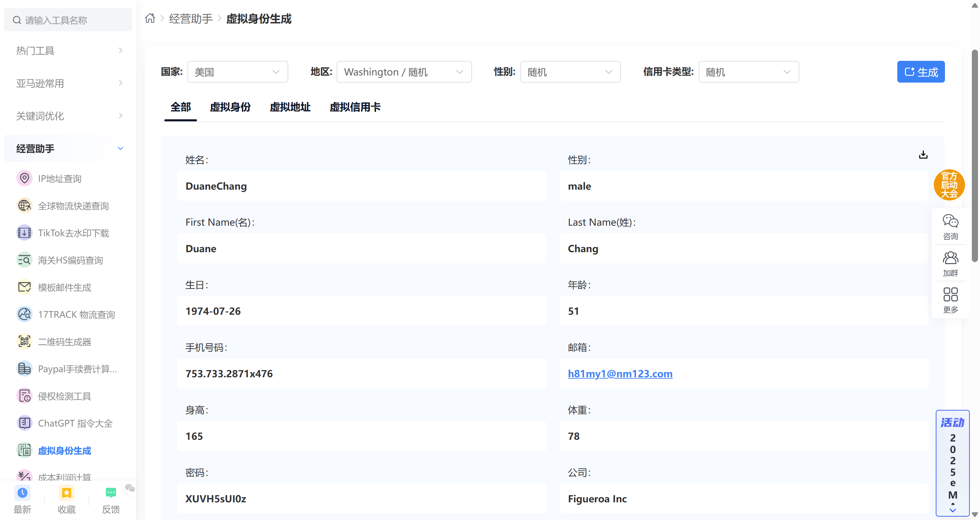Open the 信用卡类型 dropdown
This screenshot has height=520, width=980.
tap(748, 72)
